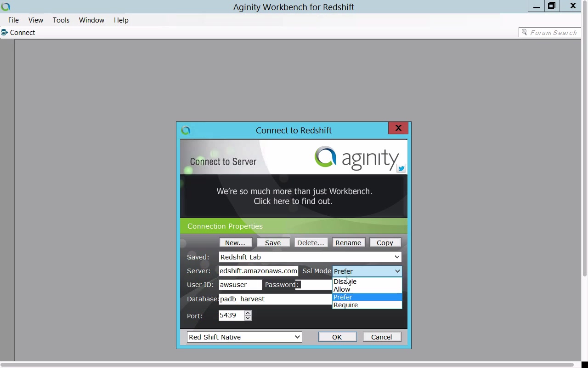This screenshot has height=368, width=588.
Task: Pick the Prefer option in the Ssl Mode list
Action: point(367,297)
